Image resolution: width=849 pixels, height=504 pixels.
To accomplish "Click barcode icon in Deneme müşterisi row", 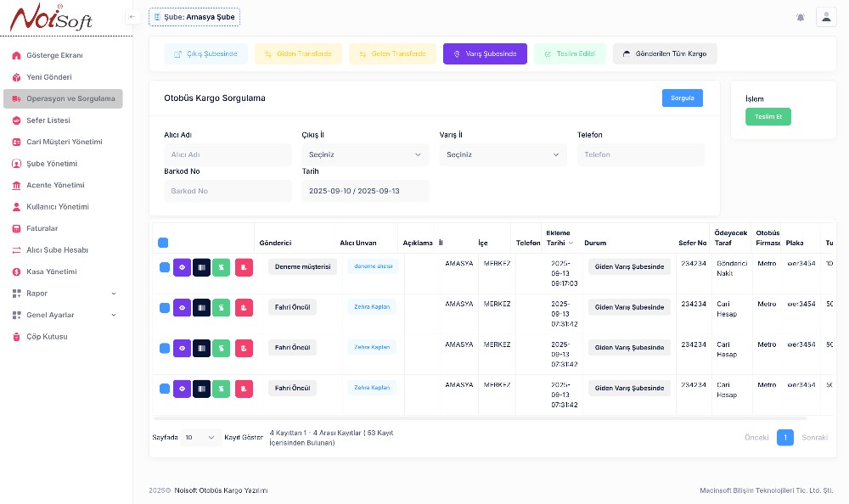I will pos(202,267).
